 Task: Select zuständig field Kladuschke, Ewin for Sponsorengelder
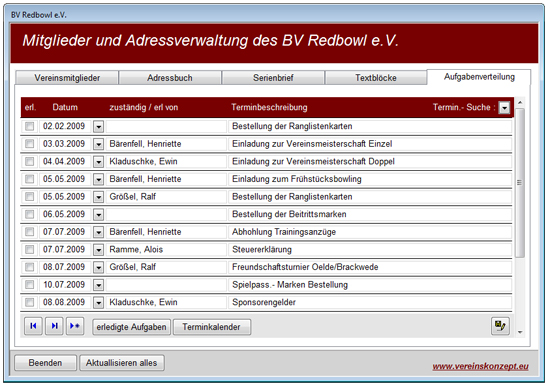(x=166, y=302)
